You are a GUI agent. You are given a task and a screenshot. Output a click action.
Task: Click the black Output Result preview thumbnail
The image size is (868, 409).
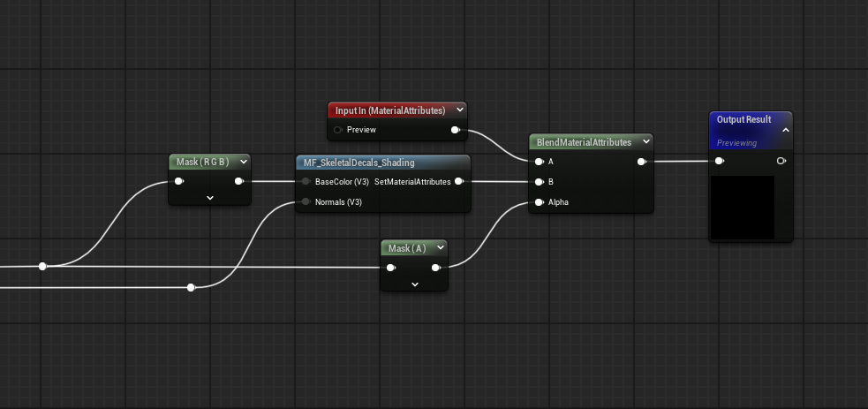[743, 208]
